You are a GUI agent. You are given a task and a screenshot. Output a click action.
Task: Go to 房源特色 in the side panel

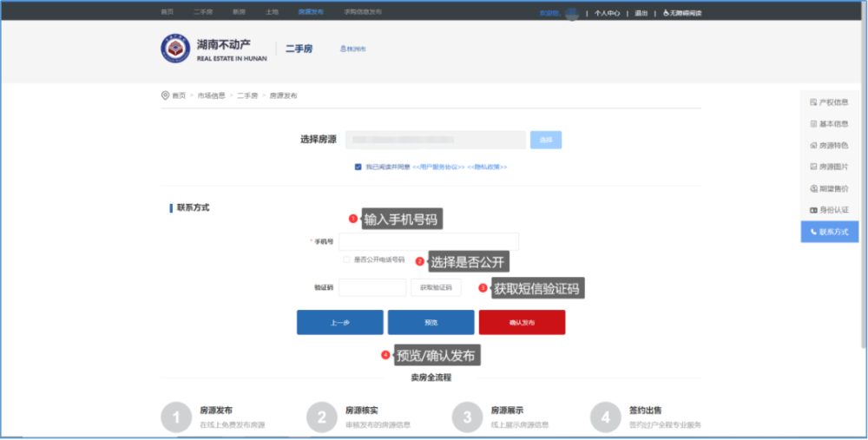tap(829, 146)
